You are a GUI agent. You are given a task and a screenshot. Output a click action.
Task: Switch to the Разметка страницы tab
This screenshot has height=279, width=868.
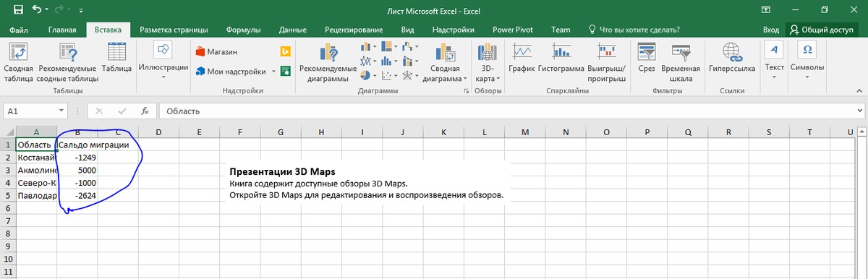(174, 30)
